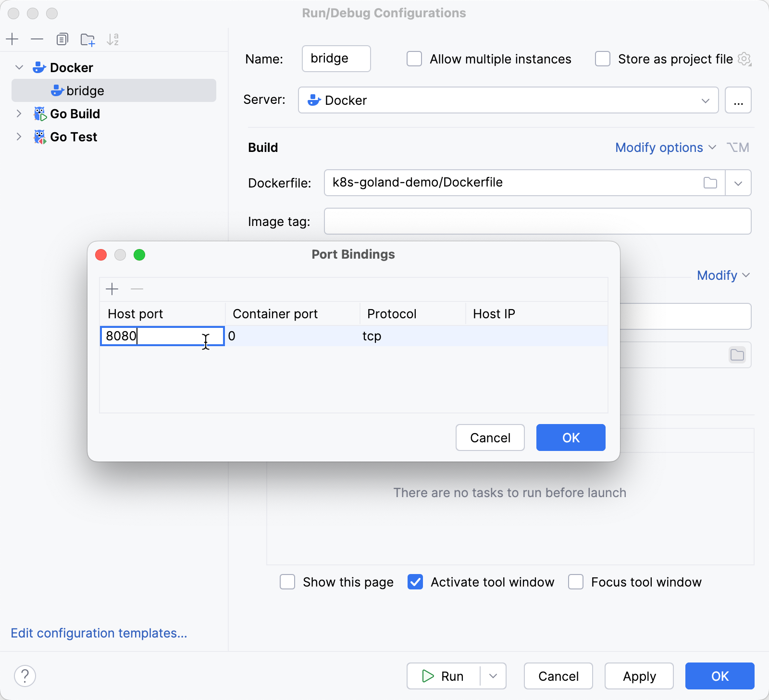The height and width of the screenshot is (700, 769).
Task: Copy the selected configuration
Action: (62, 39)
